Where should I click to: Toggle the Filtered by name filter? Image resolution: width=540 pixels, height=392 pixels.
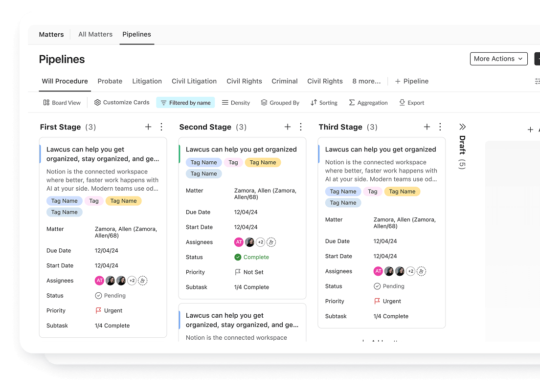click(x=185, y=103)
